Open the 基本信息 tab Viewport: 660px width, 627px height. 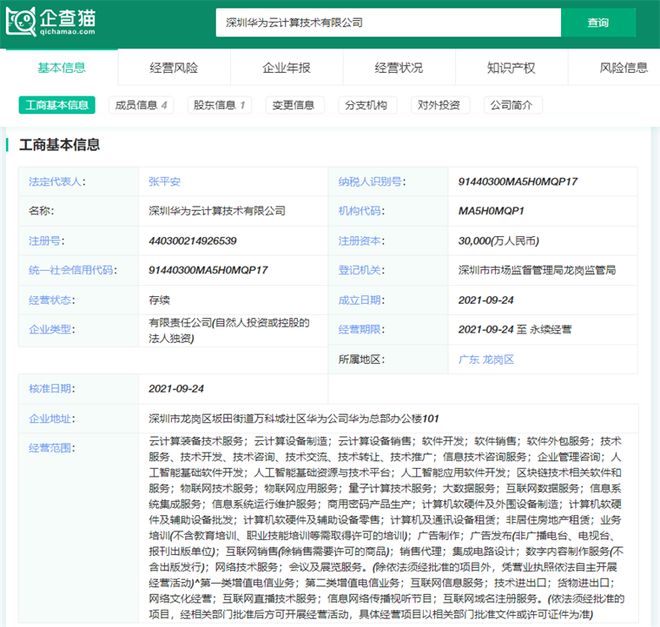coord(61,68)
